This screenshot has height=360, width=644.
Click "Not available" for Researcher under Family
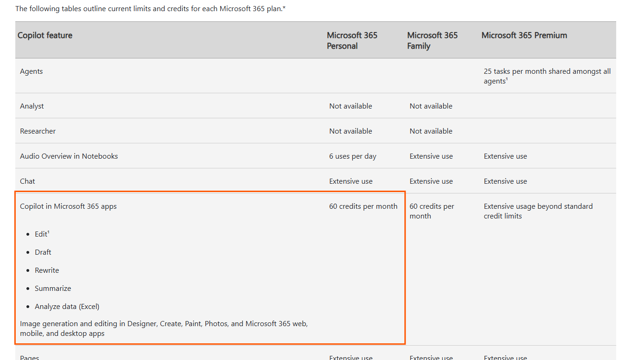tap(431, 131)
